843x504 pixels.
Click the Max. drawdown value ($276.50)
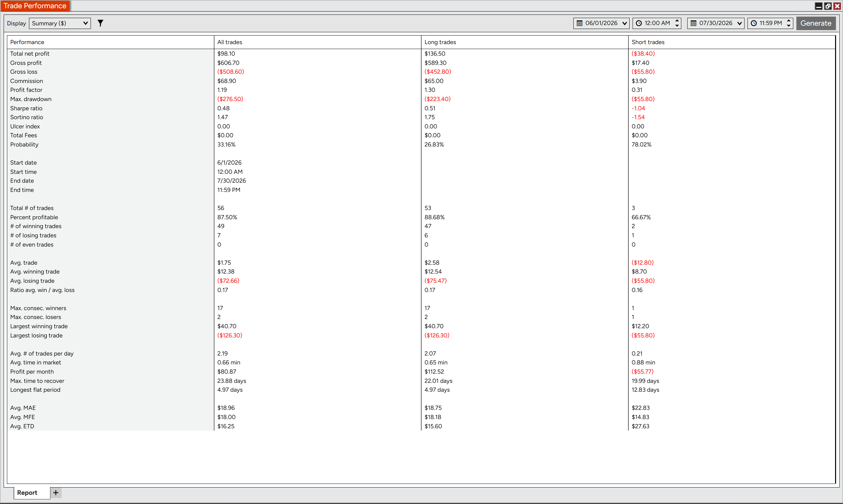tap(230, 99)
